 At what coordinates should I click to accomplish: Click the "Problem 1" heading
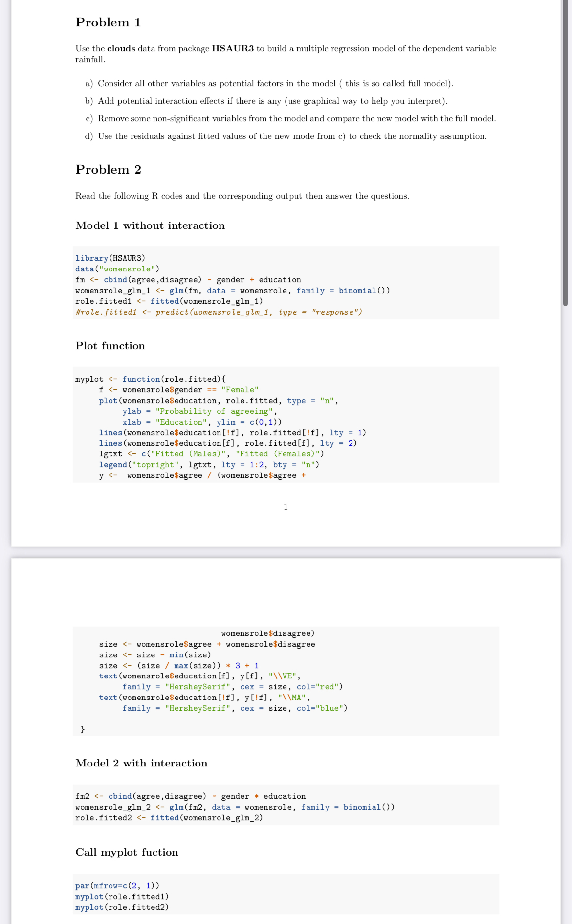108,23
